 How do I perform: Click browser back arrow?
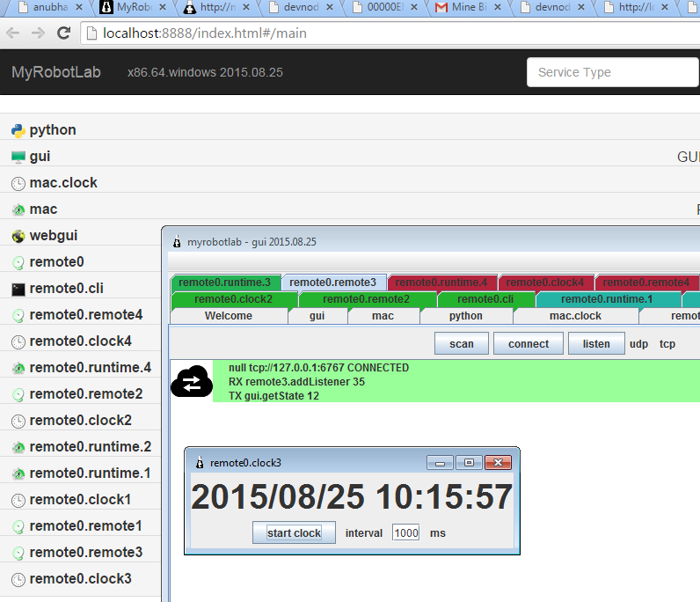(13, 33)
